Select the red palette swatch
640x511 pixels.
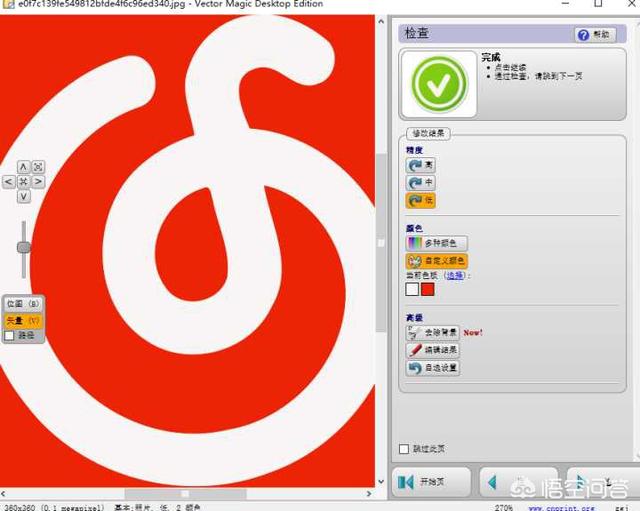coord(427,289)
